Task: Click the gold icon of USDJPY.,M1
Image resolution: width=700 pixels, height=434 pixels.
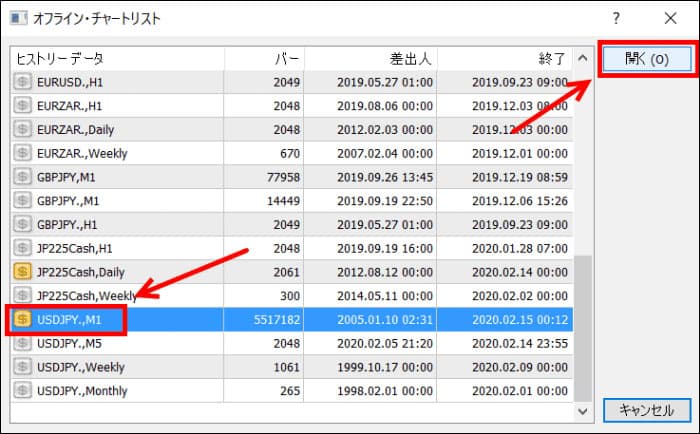Action: (23, 319)
